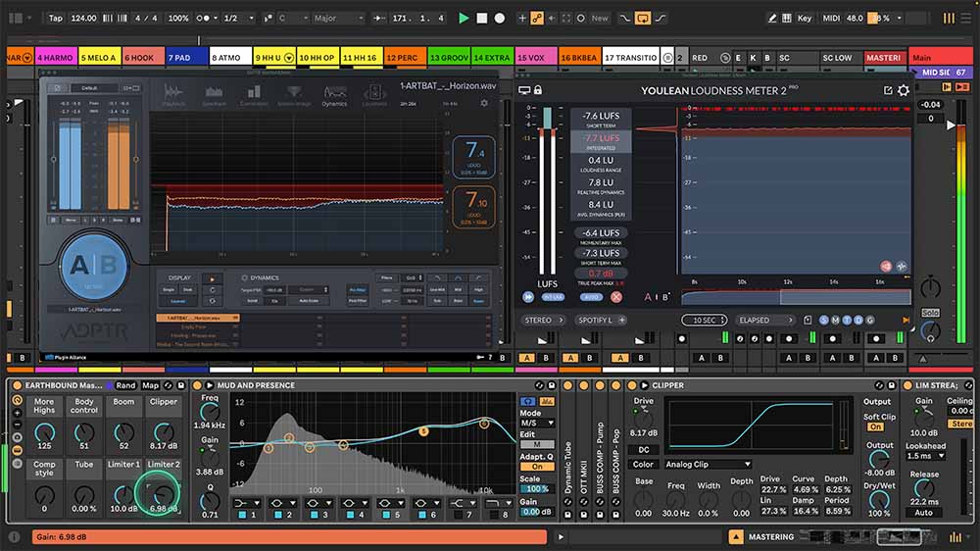The width and height of the screenshot is (980, 551).
Task: Click the Youlean fast-forward play circle icon
Action: point(528,297)
